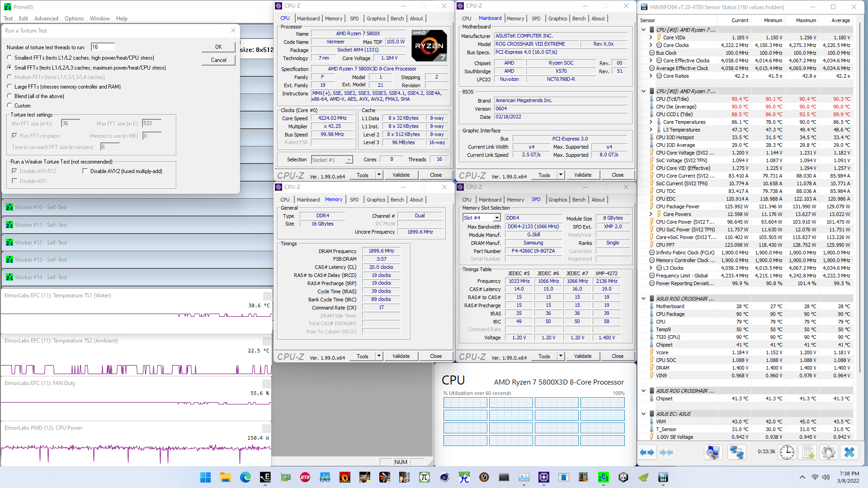Screen dimensions: 868x488
Task: Expand Core Clocks sensor row
Action: pos(651,45)
